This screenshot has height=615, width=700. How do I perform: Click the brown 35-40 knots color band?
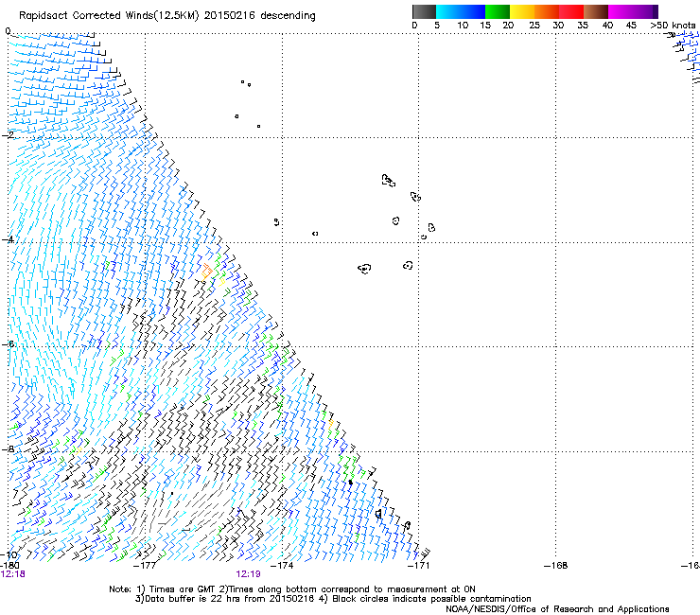pos(596,11)
